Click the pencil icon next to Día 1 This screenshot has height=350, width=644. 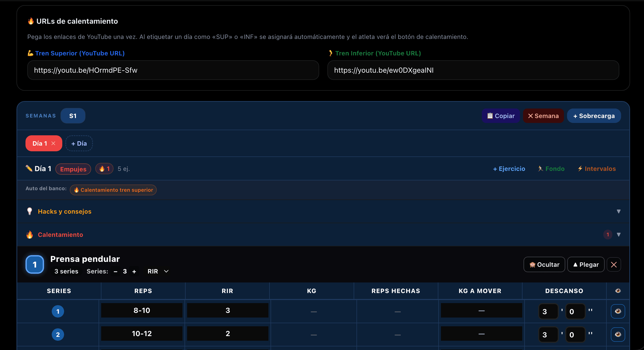click(x=29, y=169)
